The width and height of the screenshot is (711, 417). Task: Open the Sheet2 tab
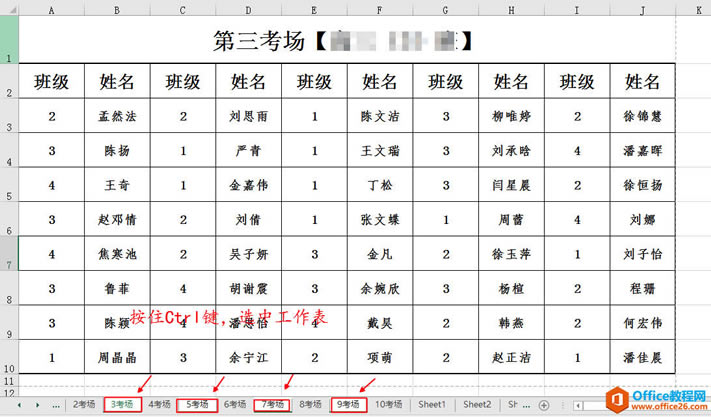point(477,404)
